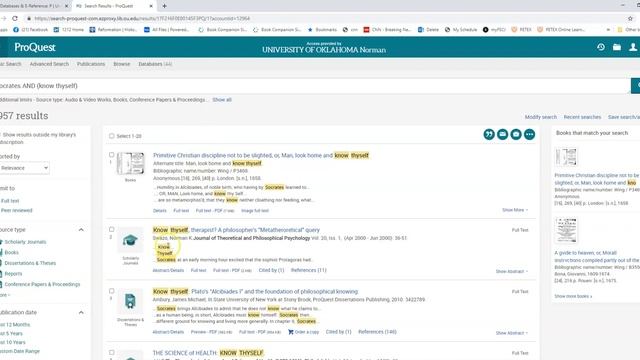Click the email results icon
This screenshot has height=360, width=640.
click(x=502, y=134)
